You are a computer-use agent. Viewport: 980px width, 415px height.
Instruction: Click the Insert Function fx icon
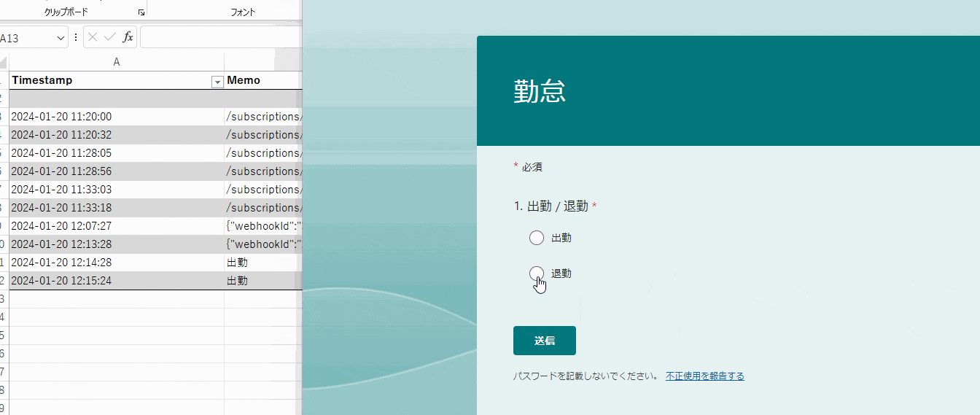click(128, 37)
